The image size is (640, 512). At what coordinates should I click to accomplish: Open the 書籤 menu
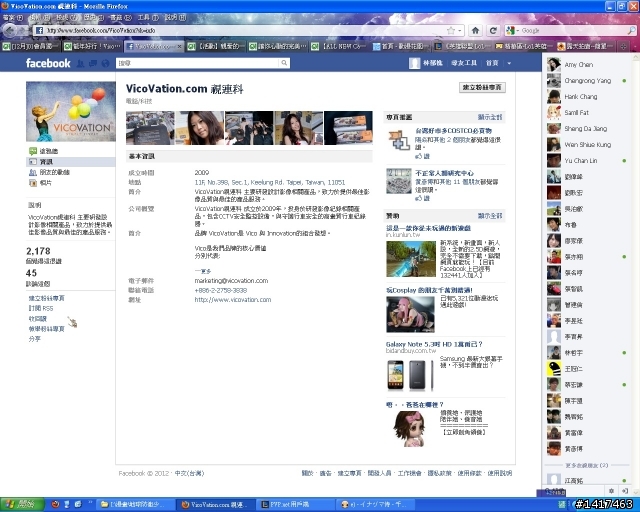coord(121,18)
